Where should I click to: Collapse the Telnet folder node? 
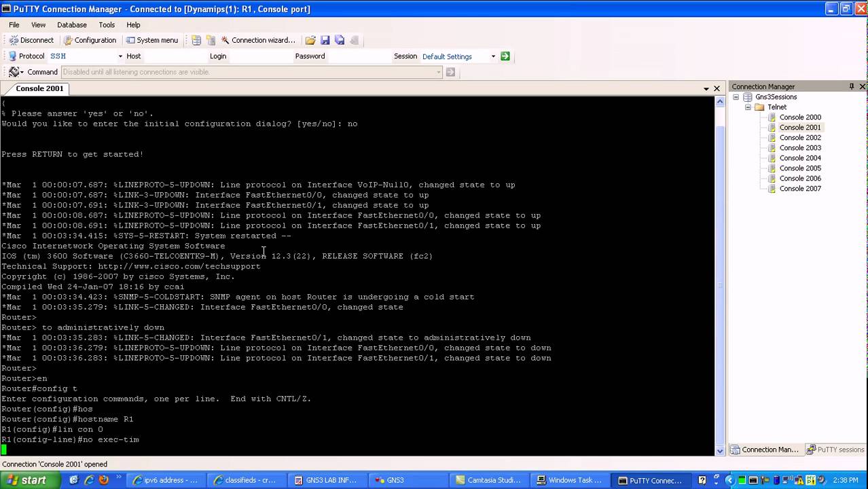[748, 107]
